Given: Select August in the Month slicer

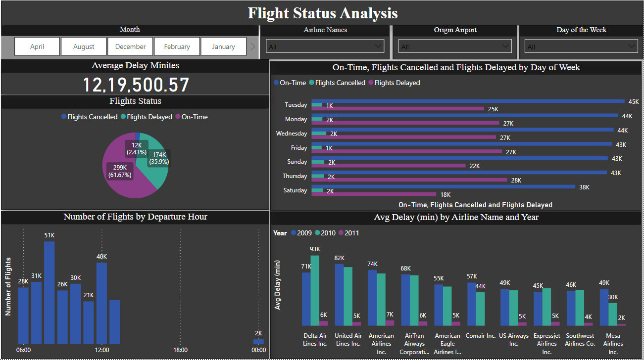Looking at the screenshot, I should tap(84, 46).
